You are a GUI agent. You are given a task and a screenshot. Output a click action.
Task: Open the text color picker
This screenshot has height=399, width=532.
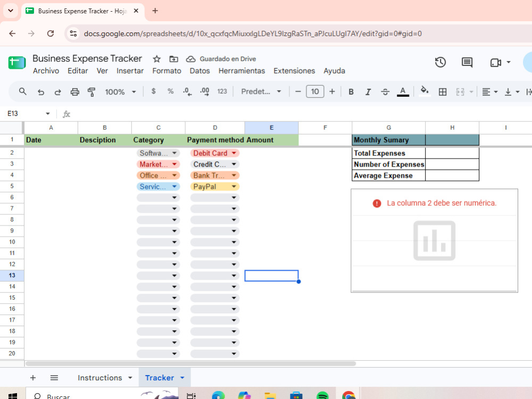coord(403,92)
